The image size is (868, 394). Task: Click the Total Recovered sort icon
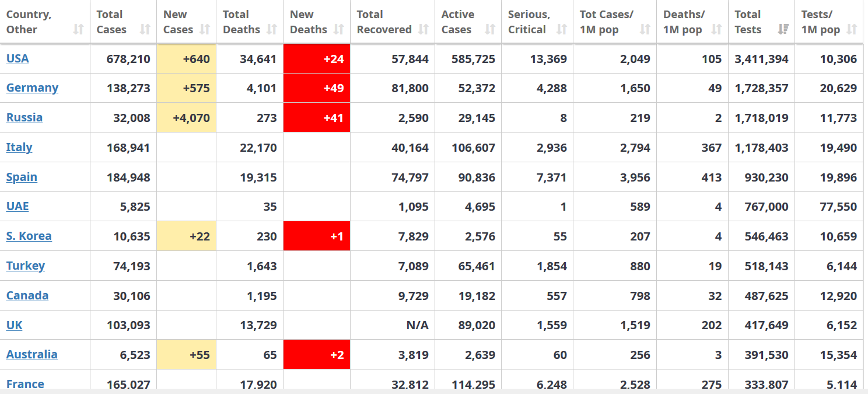point(423,30)
